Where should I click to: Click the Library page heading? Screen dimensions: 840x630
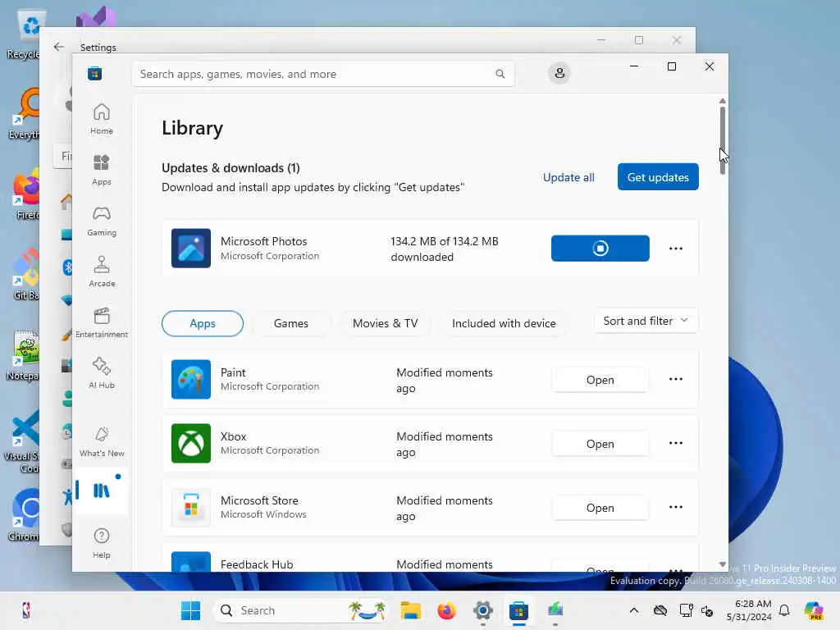click(x=192, y=128)
